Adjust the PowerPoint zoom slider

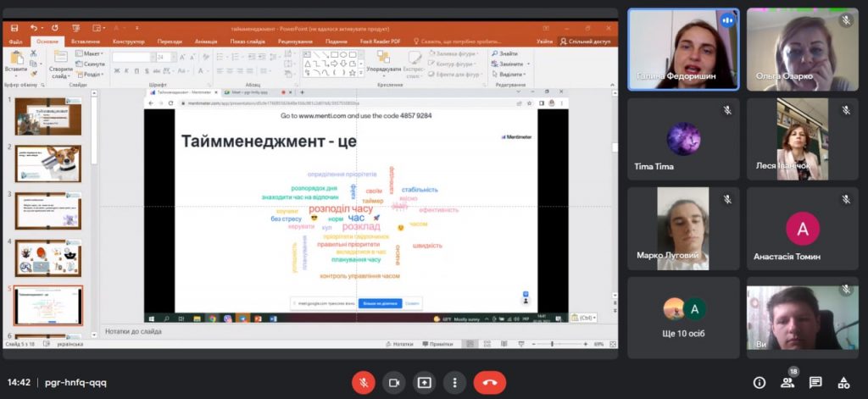coord(568,344)
